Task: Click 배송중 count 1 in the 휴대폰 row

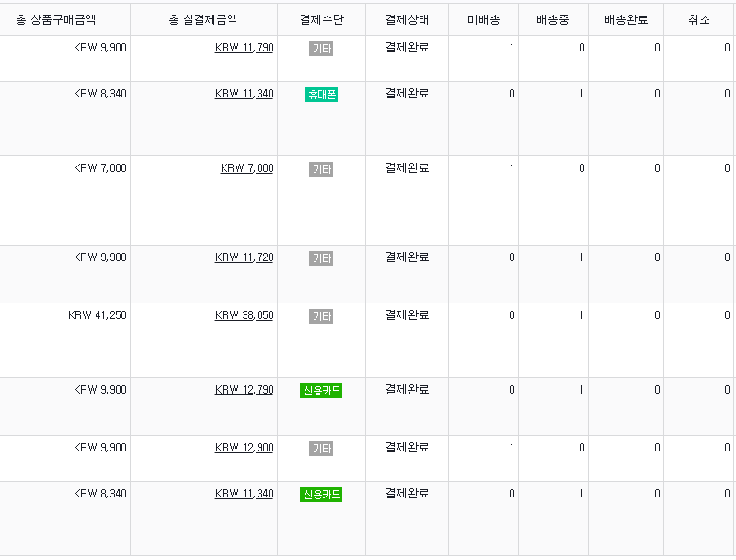Action: pyautogui.click(x=581, y=94)
